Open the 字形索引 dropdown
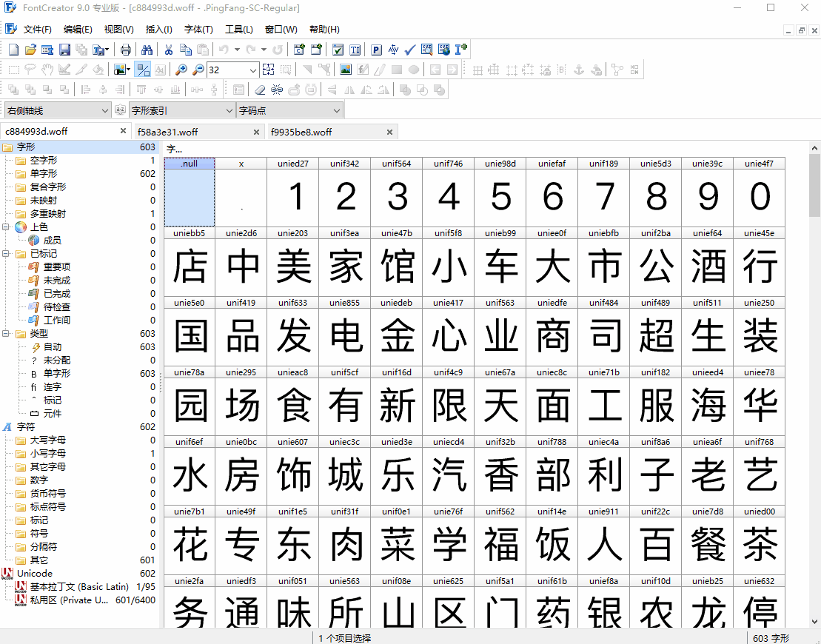821x644 pixels. pyautogui.click(x=181, y=110)
